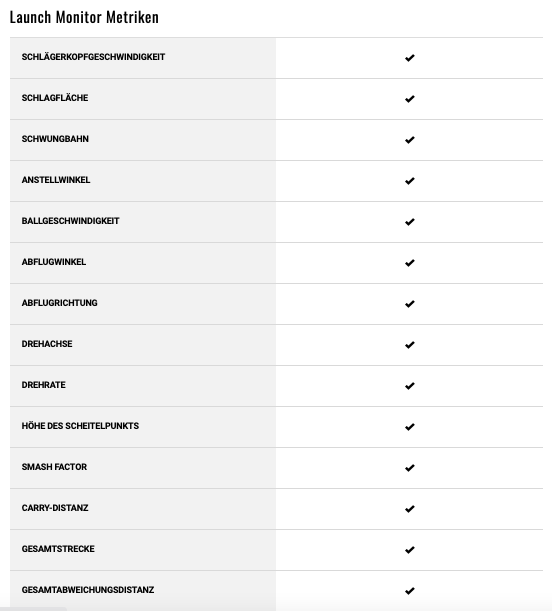Click the BALLGESCHWINDIGKEIT label text
This screenshot has height=611, width=552.
pos(71,221)
